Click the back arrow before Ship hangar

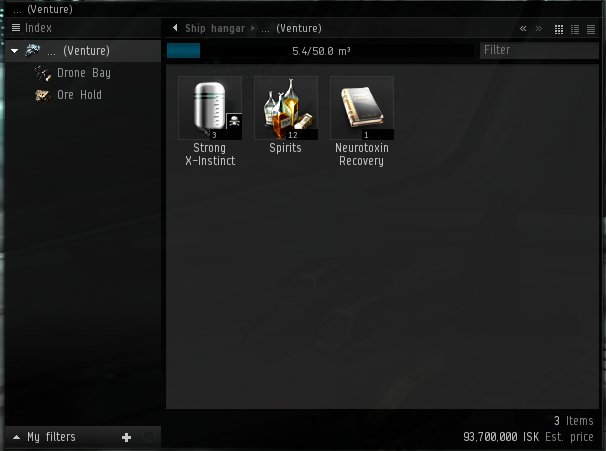pyautogui.click(x=175, y=28)
